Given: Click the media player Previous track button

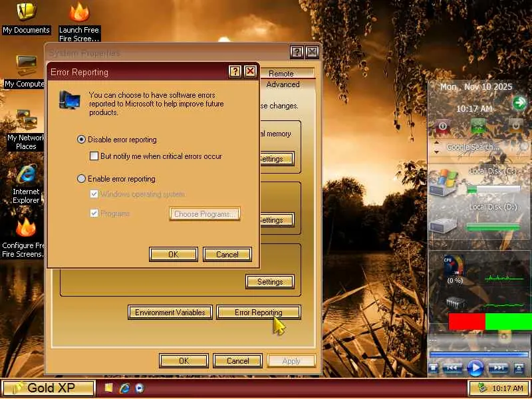Looking at the screenshot, I should [x=453, y=368].
